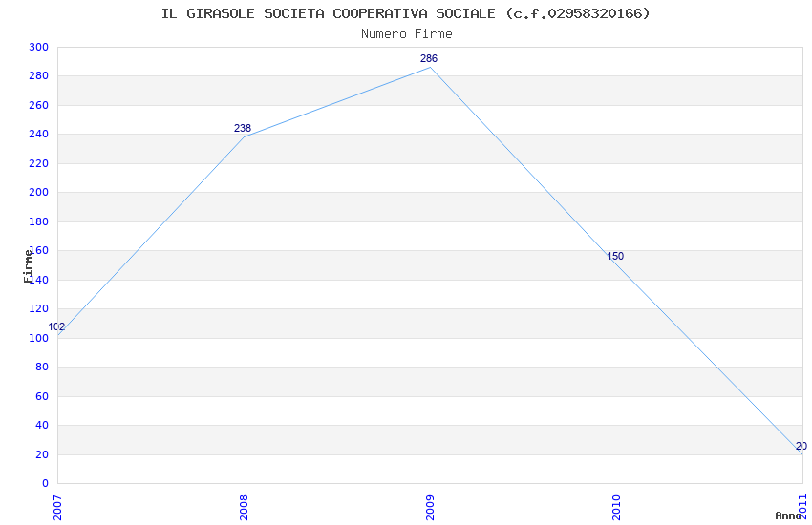Click the x-axis year label 2011

(802, 508)
